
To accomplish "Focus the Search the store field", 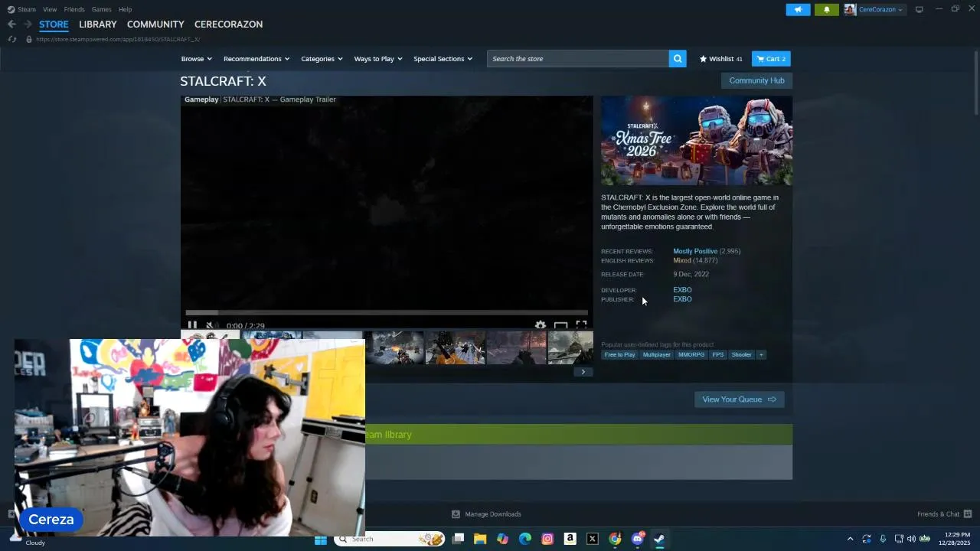I will pos(578,59).
